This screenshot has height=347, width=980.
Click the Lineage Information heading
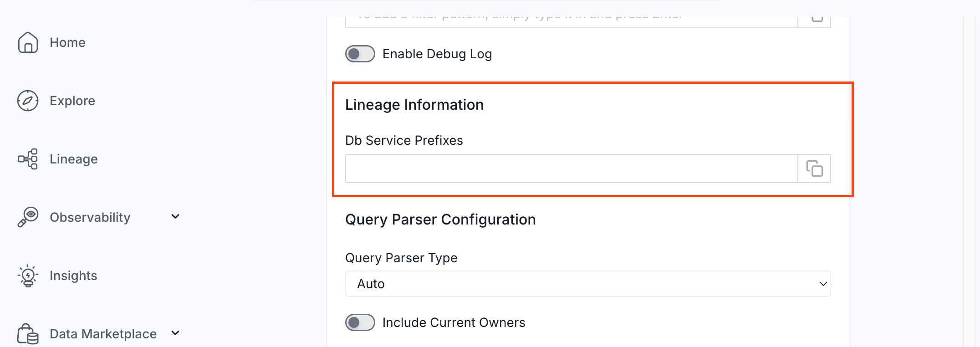pos(414,105)
